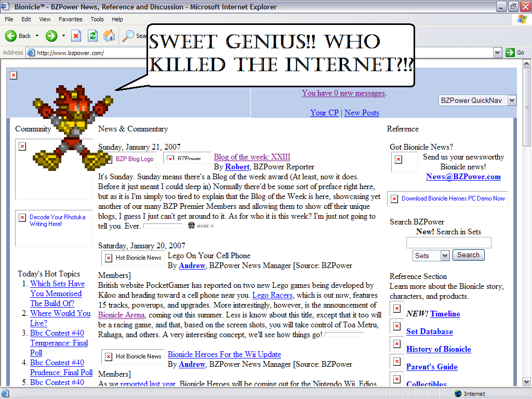Click the broken image icon above Community panel
532x399 pixels.
coord(13,75)
